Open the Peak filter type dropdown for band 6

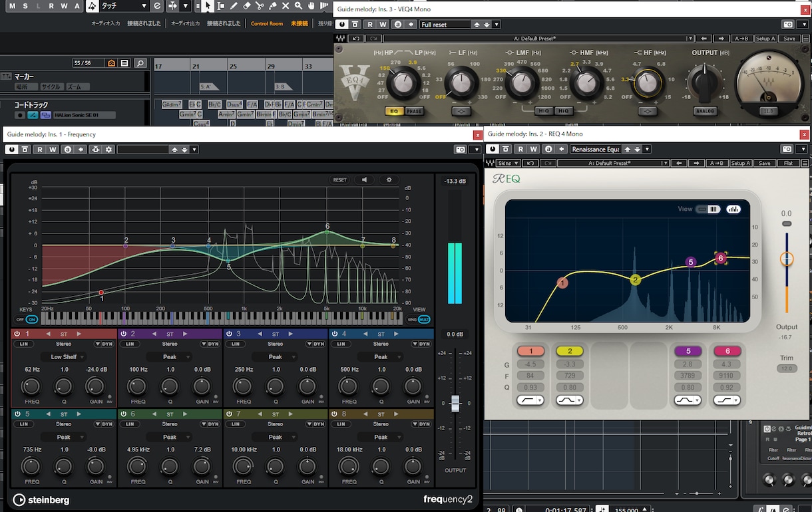pyautogui.click(x=170, y=437)
